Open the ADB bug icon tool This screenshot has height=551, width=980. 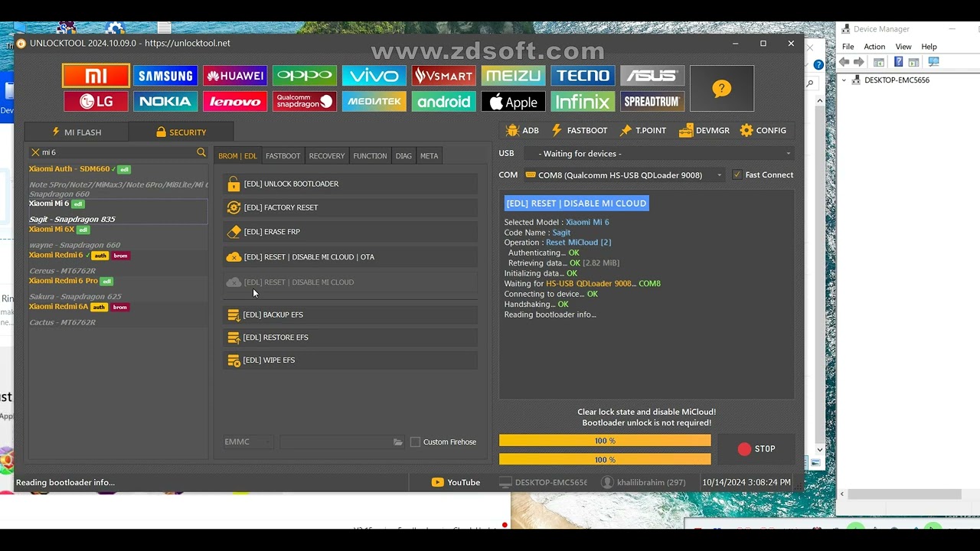click(522, 131)
